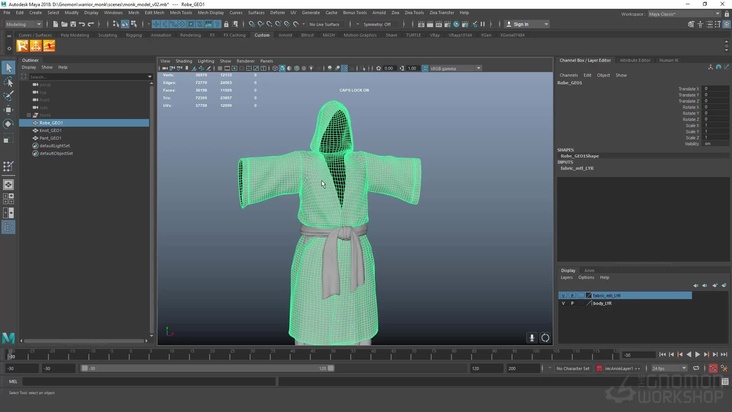The width and height of the screenshot is (732, 412).
Task: Activate the Scale tool in toolbox
Action: (x=8, y=139)
